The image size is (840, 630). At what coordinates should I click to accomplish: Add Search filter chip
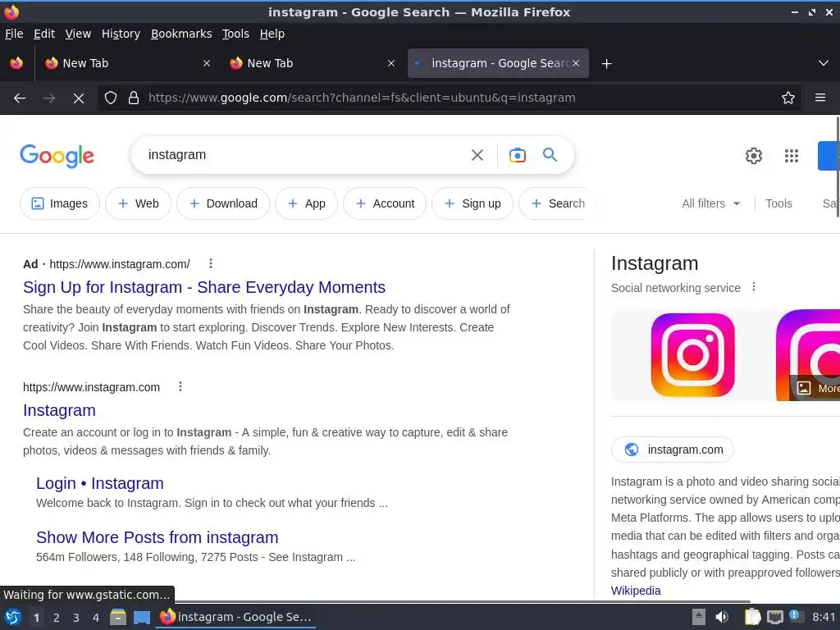click(x=557, y=203)
